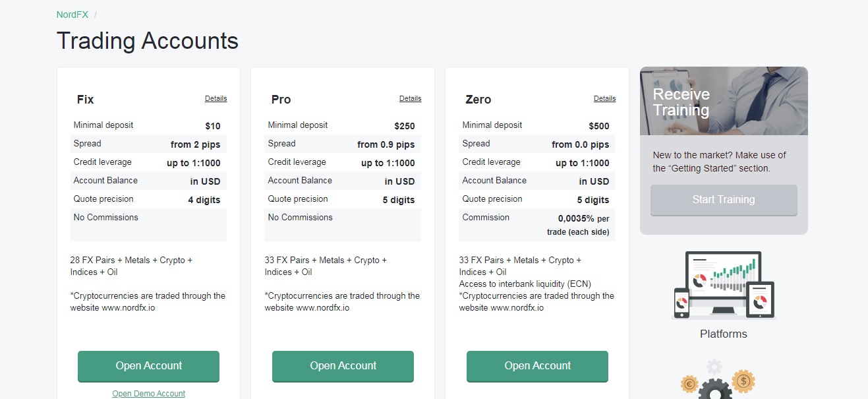Select the Pro account title
The width and height of the screenshot is (868, 399).
click(x=281, y=100)
